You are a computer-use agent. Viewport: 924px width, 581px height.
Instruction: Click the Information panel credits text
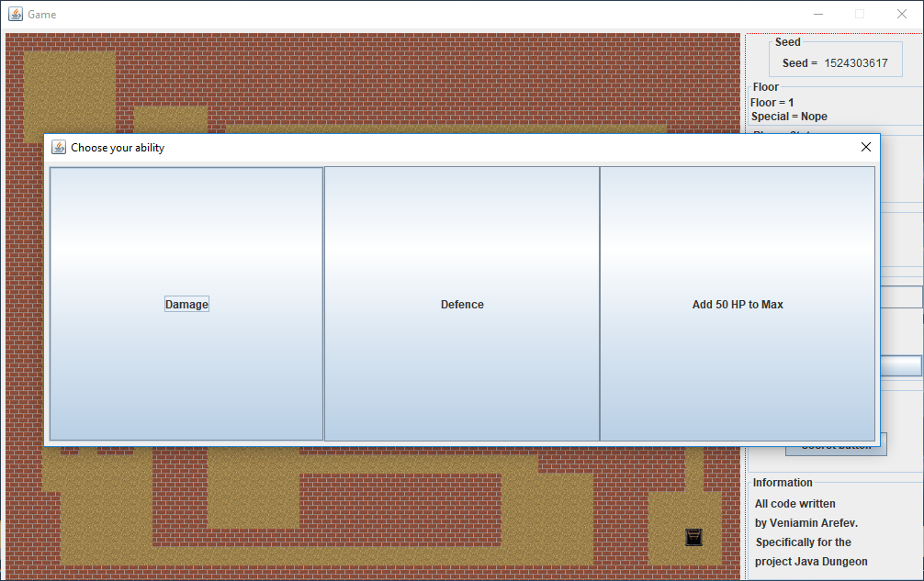pos(806,532)
